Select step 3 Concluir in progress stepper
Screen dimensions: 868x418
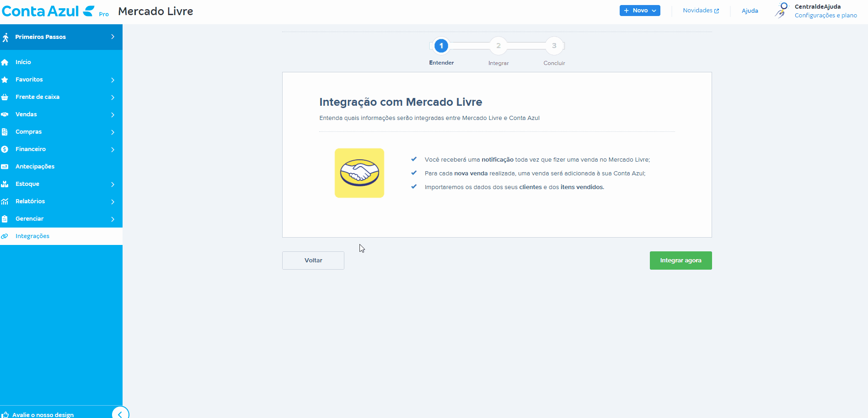tap(554, 46)
